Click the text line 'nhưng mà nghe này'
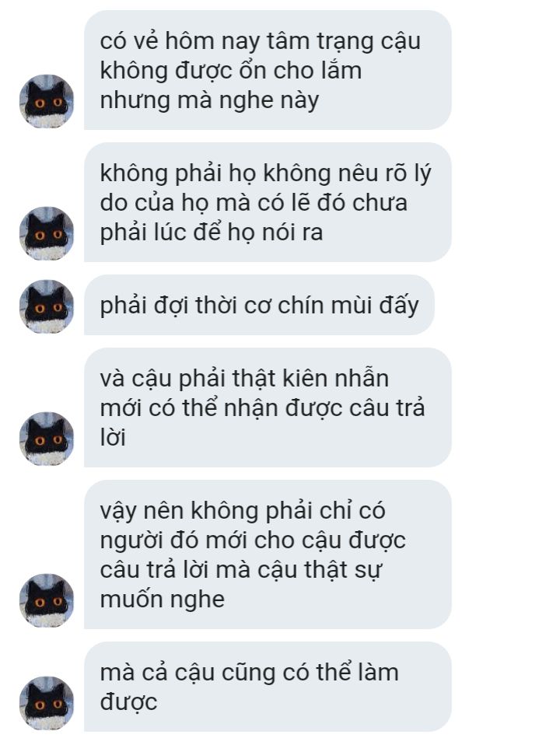Image resolution: width=560 pixels, height=738 pixels. (209, 101)
